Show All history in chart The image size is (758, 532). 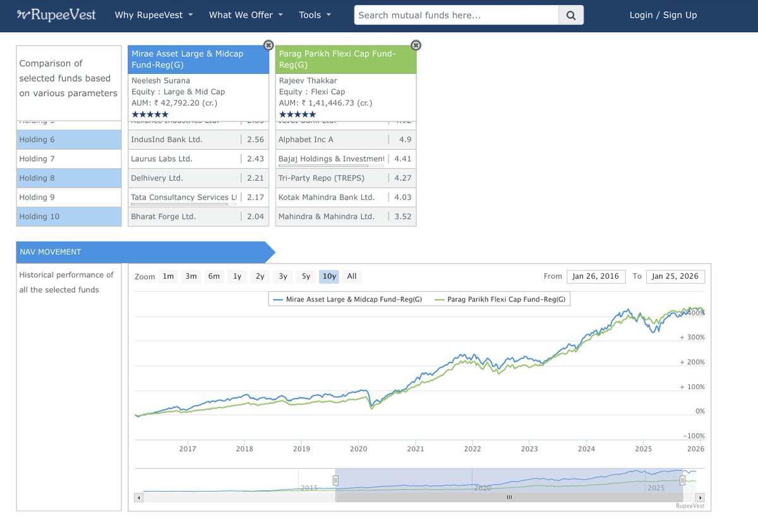tap(352, 276)
